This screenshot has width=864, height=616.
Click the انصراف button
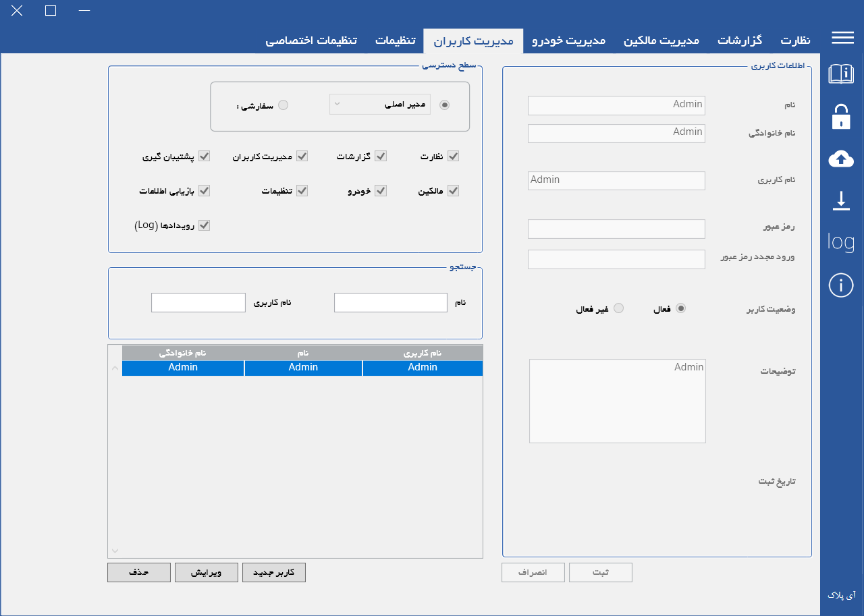click(x=533, y=572)
